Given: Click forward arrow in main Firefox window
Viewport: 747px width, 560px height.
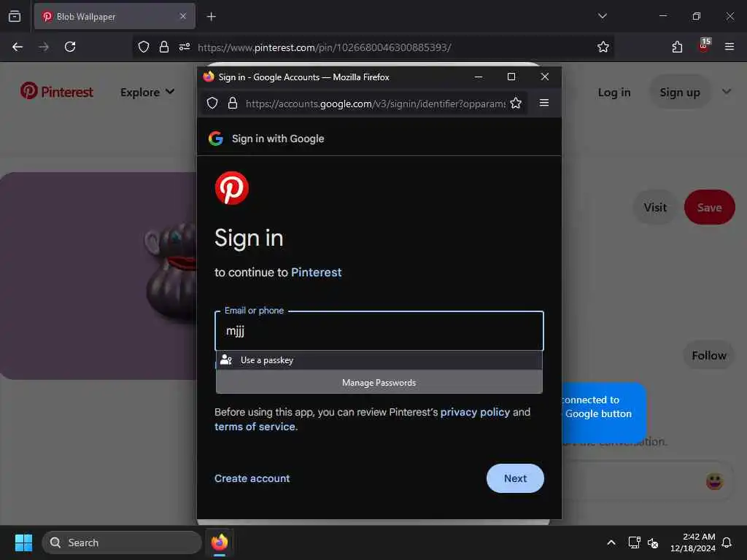Looking at the screenshot, I should [x=44, y=47].
